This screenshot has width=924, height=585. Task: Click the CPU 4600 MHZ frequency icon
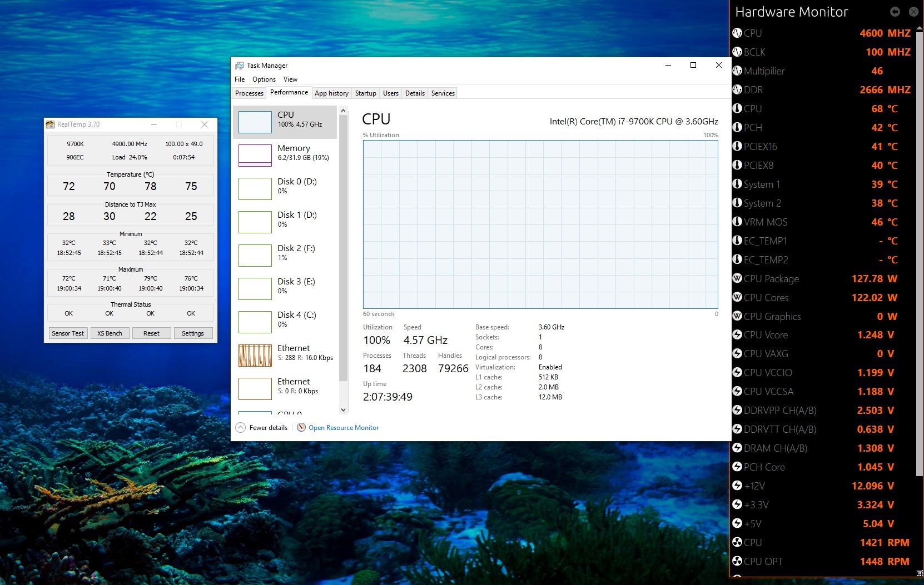coord(737,33)
